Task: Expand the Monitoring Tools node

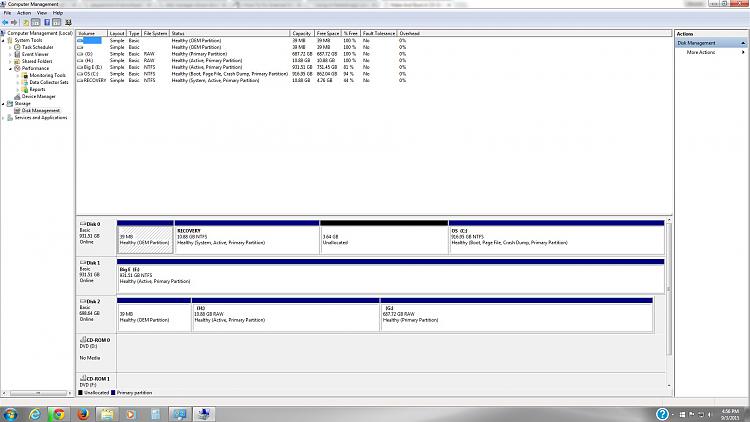Action: [x=18, y=76]
